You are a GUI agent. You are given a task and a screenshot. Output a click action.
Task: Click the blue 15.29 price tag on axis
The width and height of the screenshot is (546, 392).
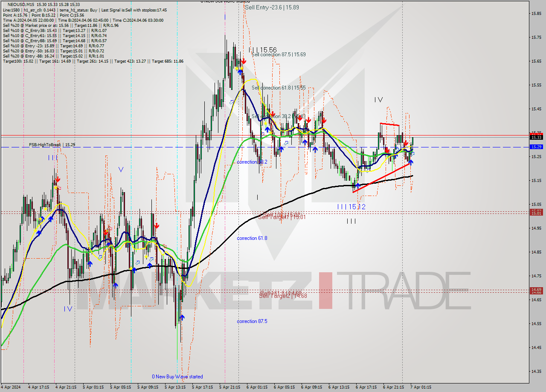pyautogui.click(x=536, y=147)
